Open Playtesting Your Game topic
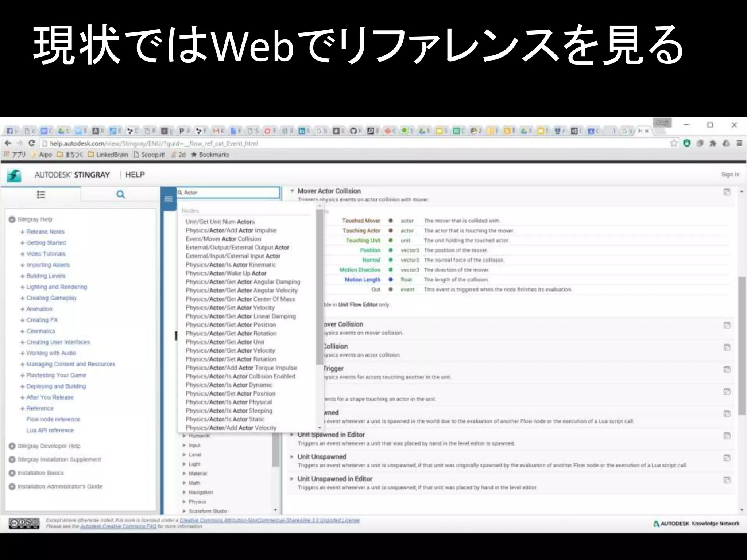This screenshot has height=560, width=747. point(56,375)
